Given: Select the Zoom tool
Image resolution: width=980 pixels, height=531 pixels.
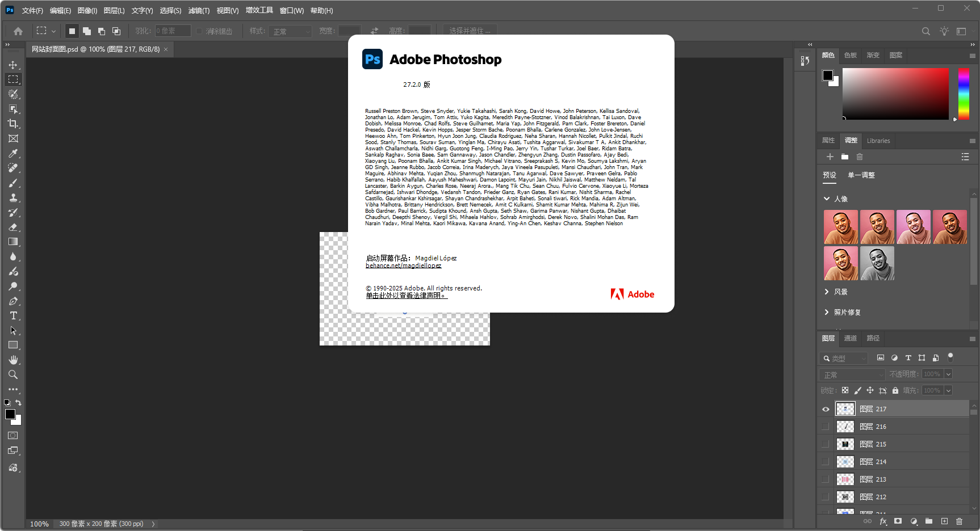Looking at the screenshot, I should [x=12, y=374].
